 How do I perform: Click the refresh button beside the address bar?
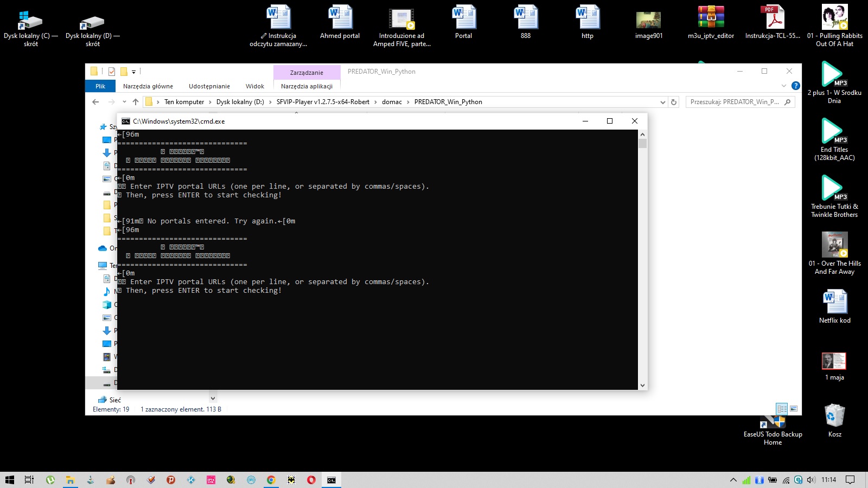coord(674,102)
